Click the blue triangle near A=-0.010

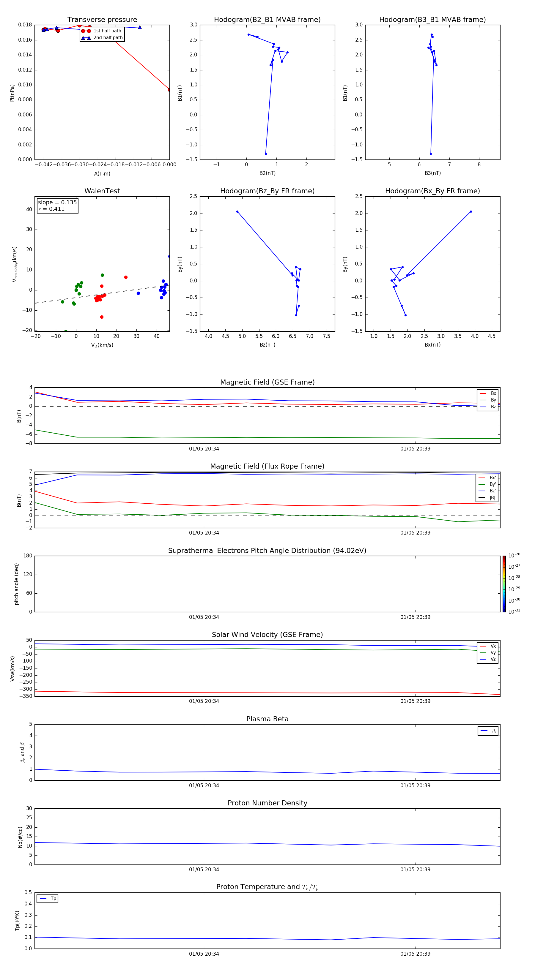[x=140, y=27]
